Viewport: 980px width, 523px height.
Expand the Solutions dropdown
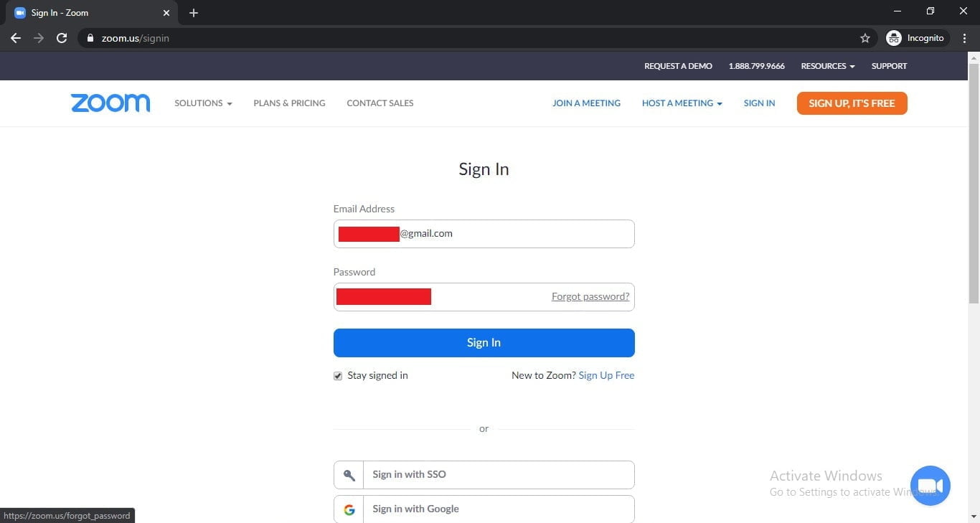click(x=204, y=103)
